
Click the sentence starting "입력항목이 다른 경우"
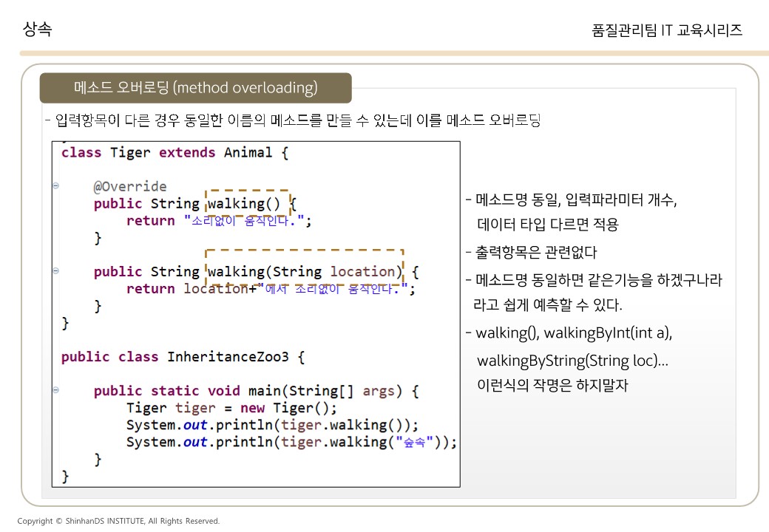click(x=297, y=120)
